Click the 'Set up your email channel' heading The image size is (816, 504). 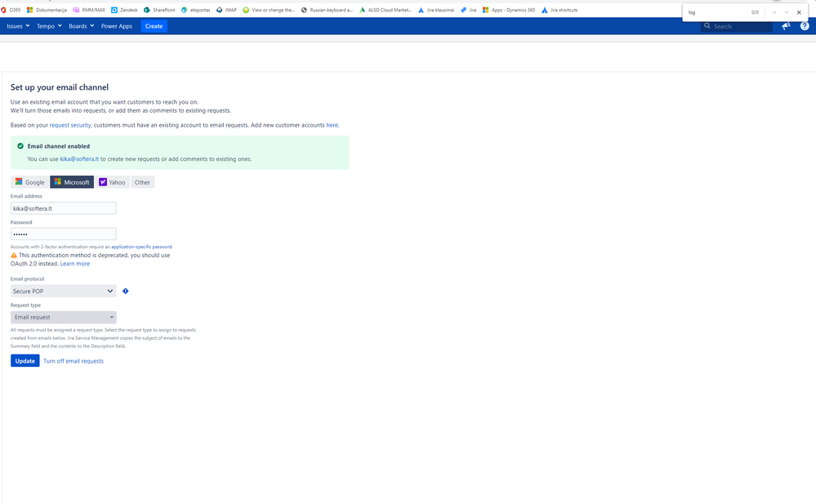pyautogui.click(x=60, y=87)
